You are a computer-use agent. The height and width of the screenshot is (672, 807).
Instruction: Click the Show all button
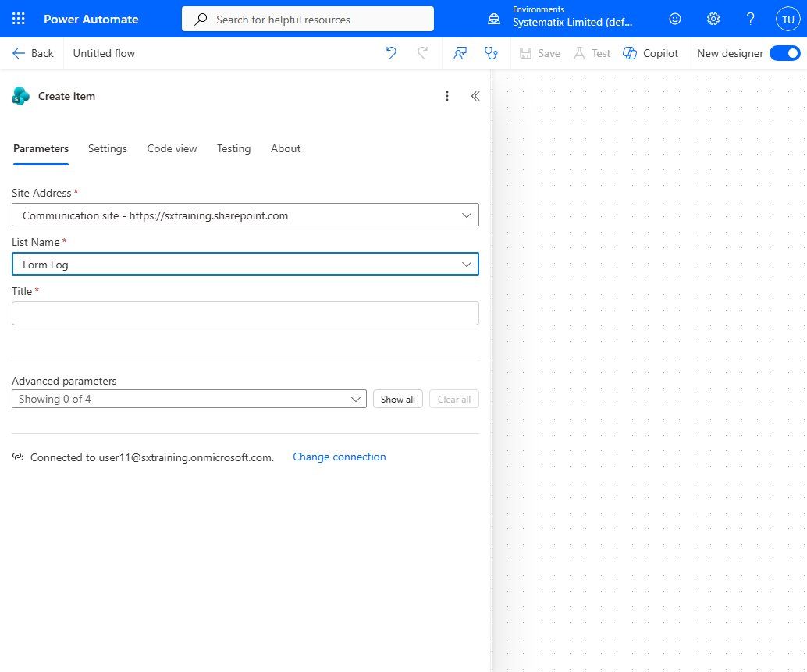point(398,400)
